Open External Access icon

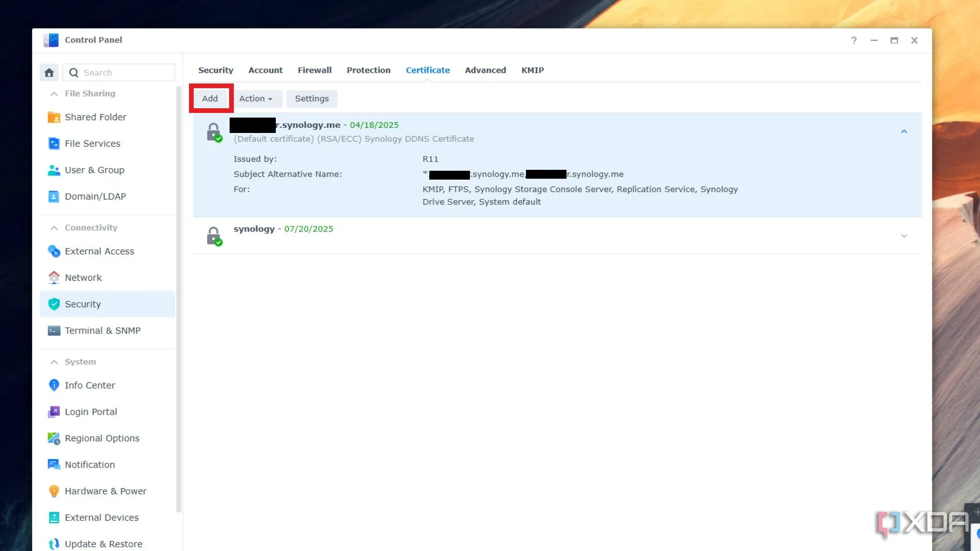(54, 251)
